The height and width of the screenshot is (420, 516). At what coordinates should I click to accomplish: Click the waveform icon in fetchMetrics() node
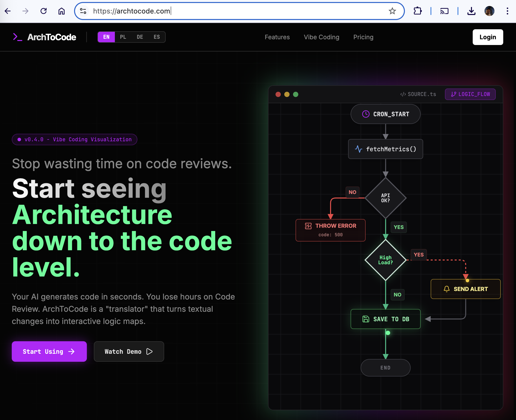point(359,149)
